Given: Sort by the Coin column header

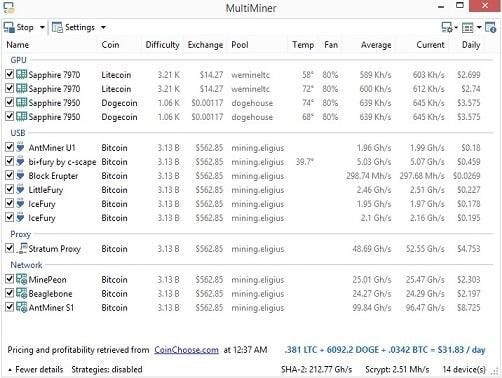Looking at the screenshot, I should (x=110, y=45).
